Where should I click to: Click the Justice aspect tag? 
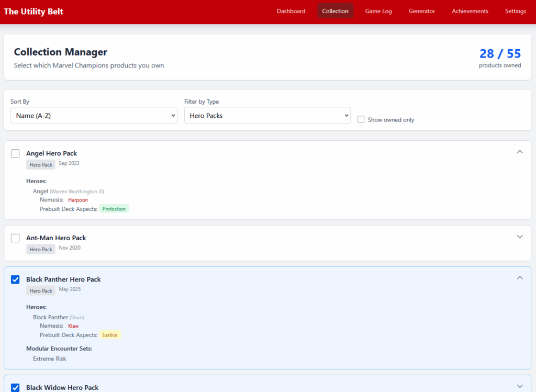[x=110, y=335]
